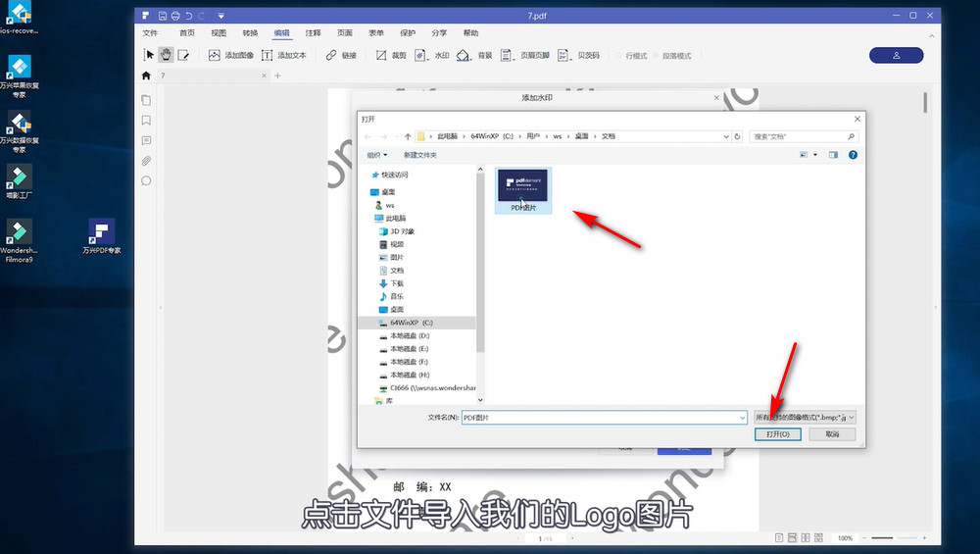Viewport: 980px width, 554px height.
Task: Click the zoom slider in status bar
Action: tap(893, 537)
